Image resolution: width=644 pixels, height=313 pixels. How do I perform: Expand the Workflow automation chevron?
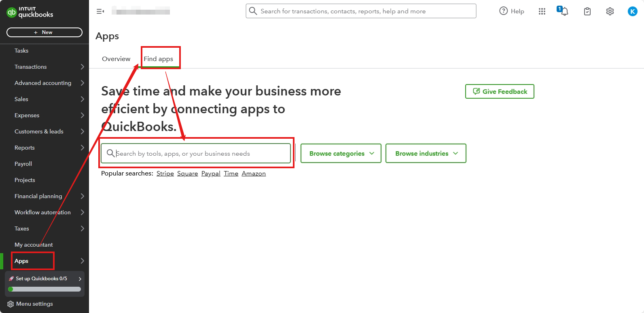tap(82, 212)
